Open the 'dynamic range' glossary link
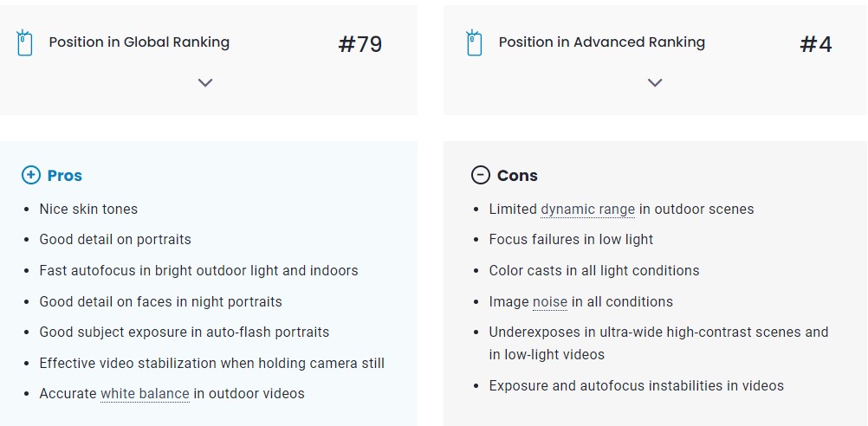Screen dimensions: 868x426 tap(587, 210)
